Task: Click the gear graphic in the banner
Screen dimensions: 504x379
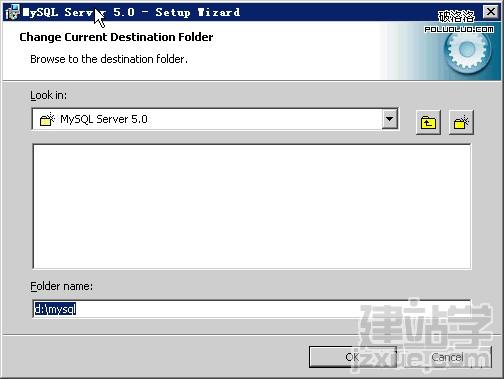Action: tap(467, 50)
